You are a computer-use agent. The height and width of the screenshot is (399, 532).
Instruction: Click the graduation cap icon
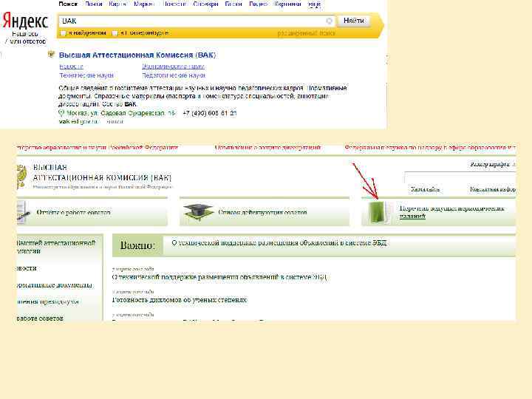(x=199, y=213)
